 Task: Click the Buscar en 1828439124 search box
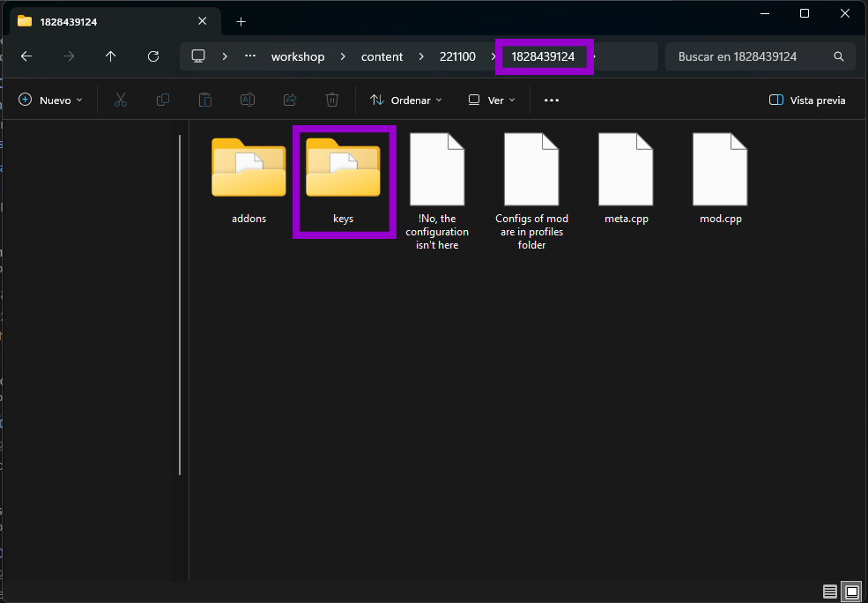coord(749,56)
